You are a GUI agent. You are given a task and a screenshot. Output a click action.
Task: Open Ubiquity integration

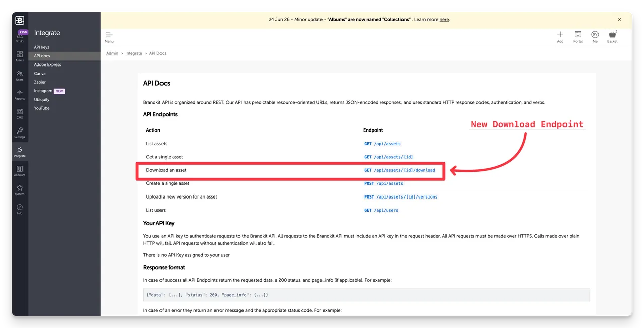click(42, 99)
